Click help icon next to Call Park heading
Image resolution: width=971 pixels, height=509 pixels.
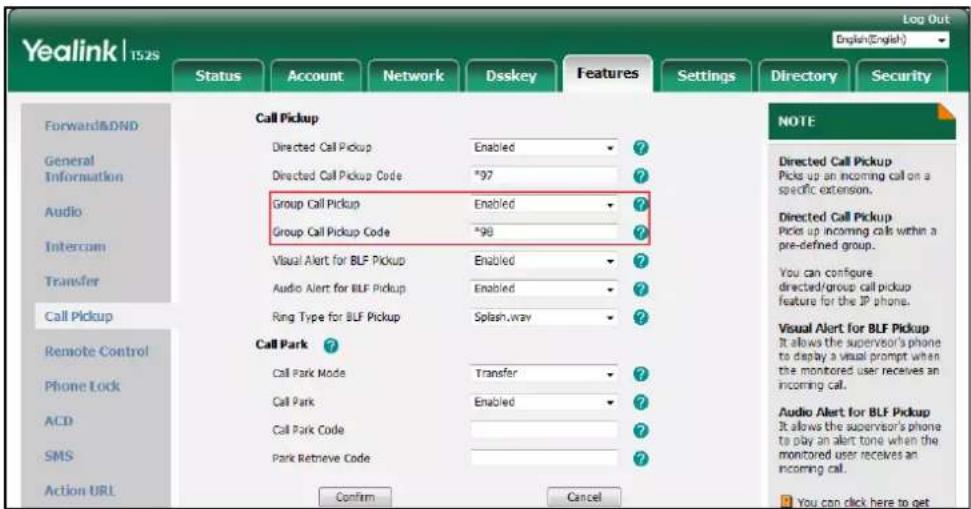coord(331,346)
